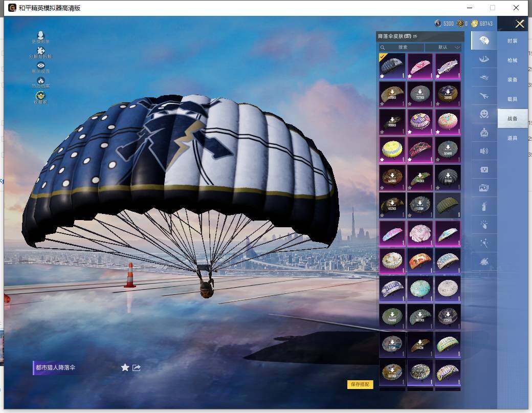Click the yellow 保存搭配 button
Screen dimensions: 532x413
360,384
